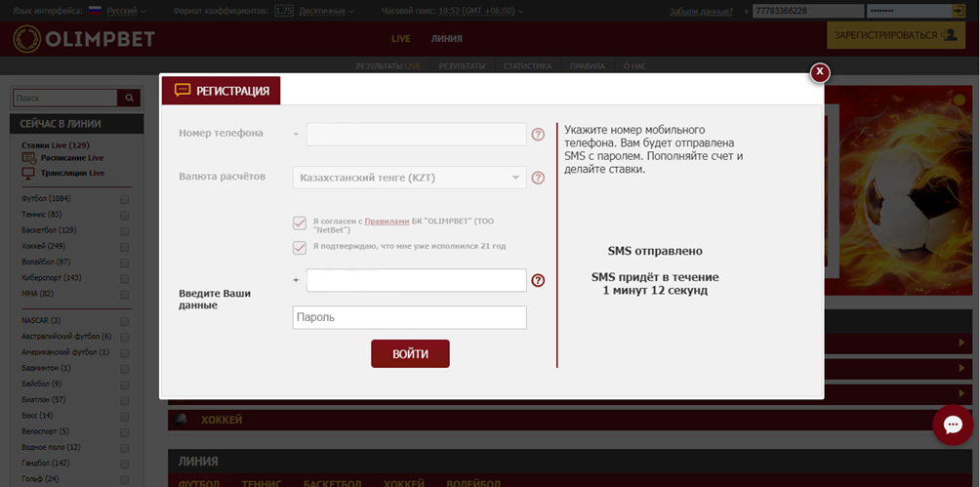980x487 pixels.
Task: Check the Теннис (83) checkbox
Action: (x=124, y=215)
